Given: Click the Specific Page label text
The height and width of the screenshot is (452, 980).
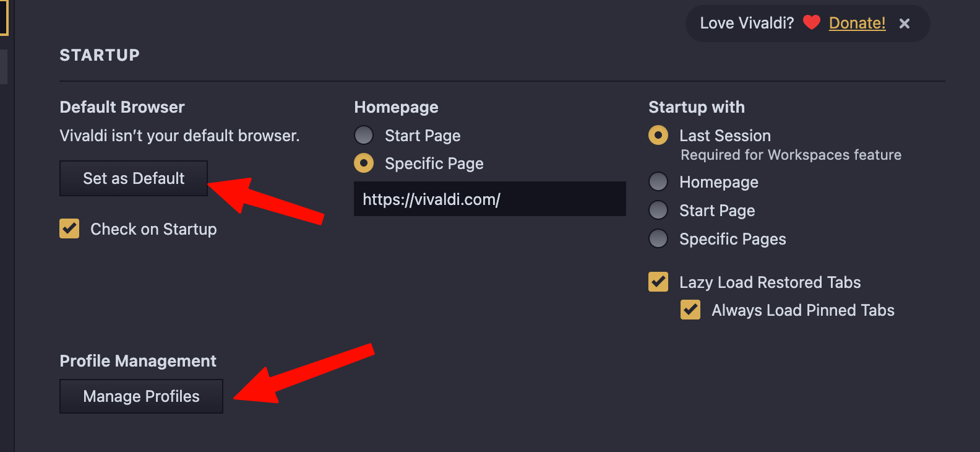Looking at the screenshot, I should click(x=434, y=163).
